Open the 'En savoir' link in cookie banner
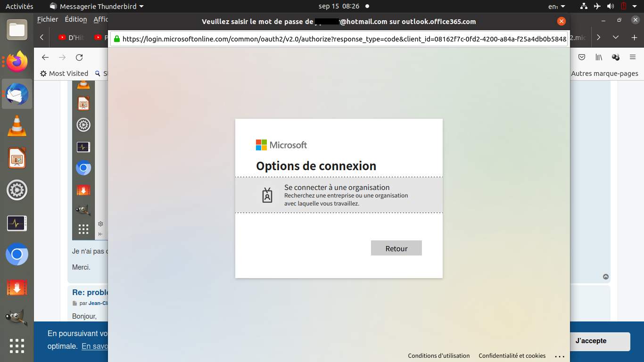 tap(95, 346)
